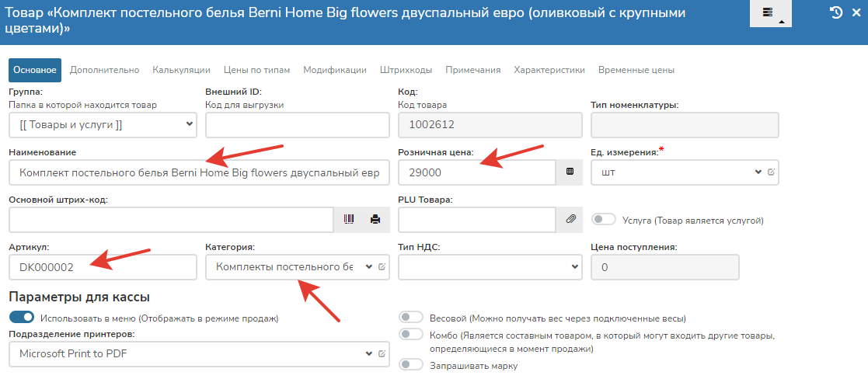Screen dimensions: 868x386
Task: Go to the Характеристики tab
Action: pyautogui.click(x=549, y=70)
